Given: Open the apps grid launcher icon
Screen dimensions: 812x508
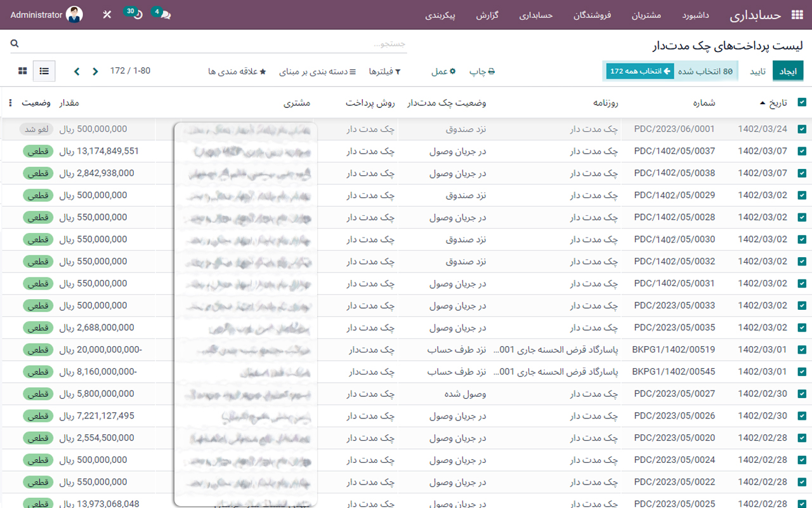Looking at the screenshot, I should point(797,14).
